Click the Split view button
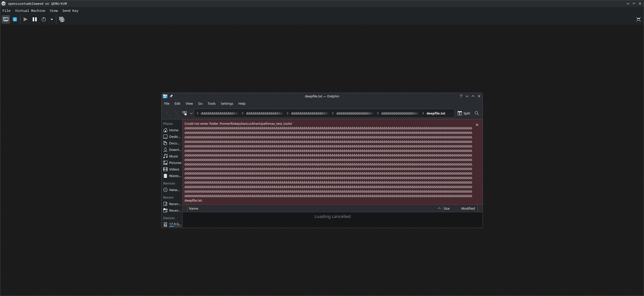The height and width of the screenshot is (296, 644). pos(464,113)
